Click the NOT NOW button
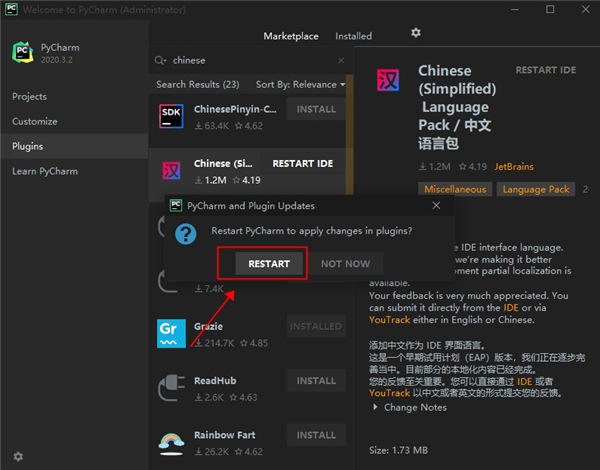The image size is (600, 470). [345, 263]
